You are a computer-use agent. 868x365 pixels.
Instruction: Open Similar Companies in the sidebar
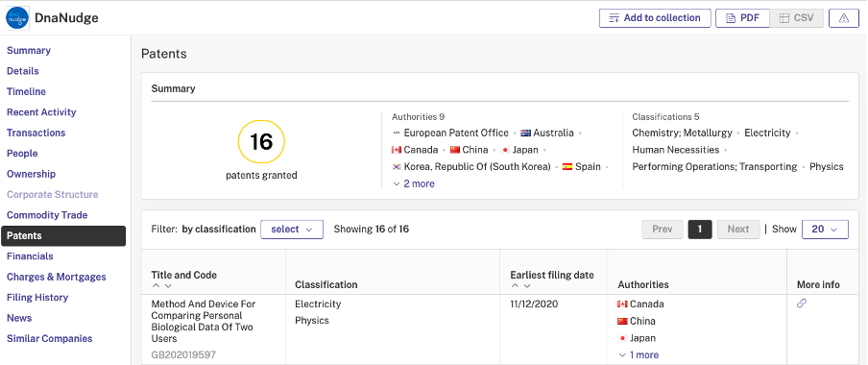(50, 338)
